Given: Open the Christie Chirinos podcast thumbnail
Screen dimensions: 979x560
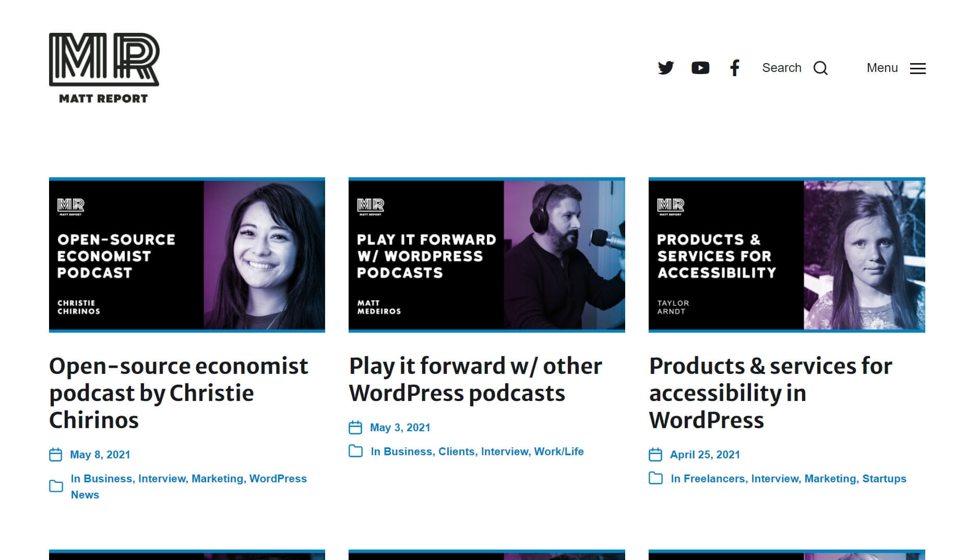Looking at the screenshot, I should pyautogui.click(x=187, y=254).
